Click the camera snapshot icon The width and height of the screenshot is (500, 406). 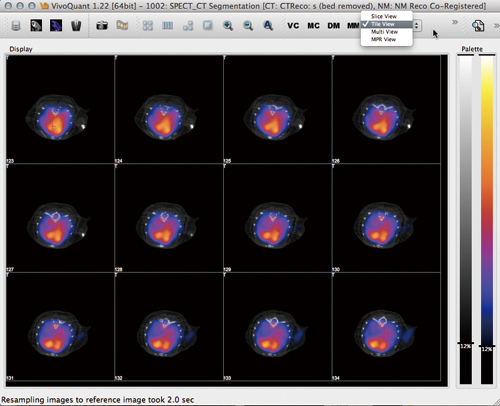pyautogui.click(x=102, y=26)
